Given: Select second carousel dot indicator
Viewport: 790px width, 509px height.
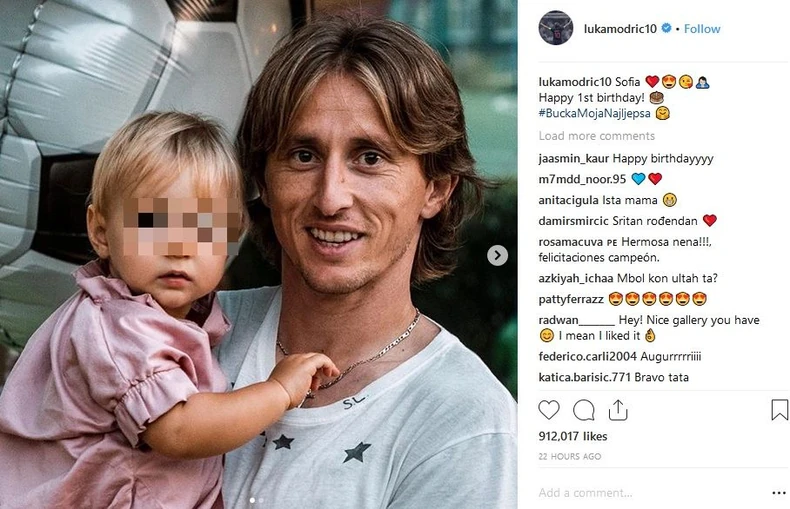Looking at the screenshot, I should click(261, 500).
